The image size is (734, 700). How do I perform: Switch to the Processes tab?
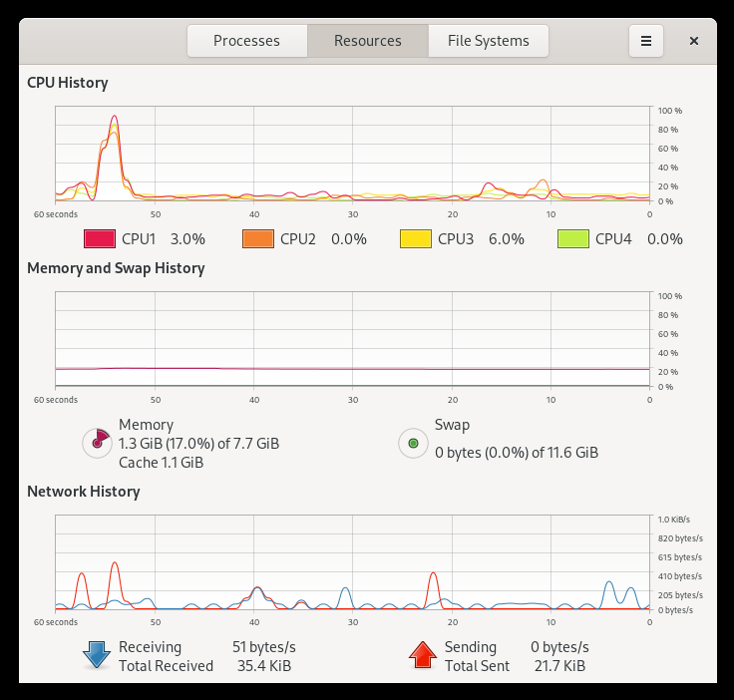[x=247, y=41]
